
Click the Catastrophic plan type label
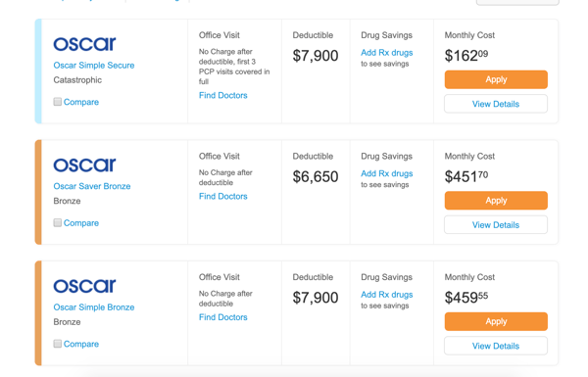pos(77,80)
